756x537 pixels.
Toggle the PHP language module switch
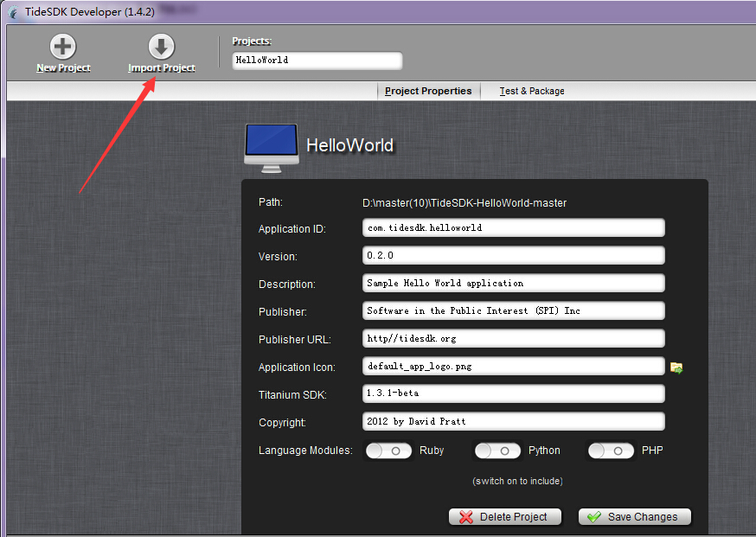[611, 451]
